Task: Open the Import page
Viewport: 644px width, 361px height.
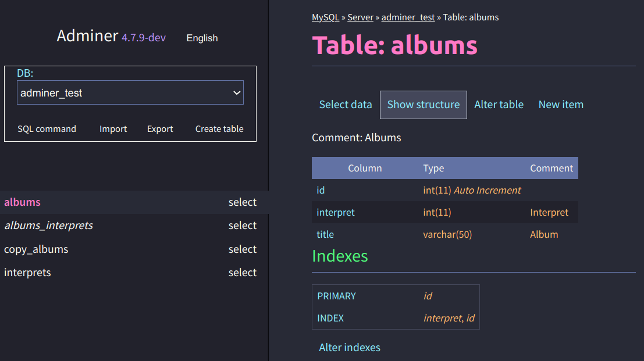Action: tap(113, 128)
